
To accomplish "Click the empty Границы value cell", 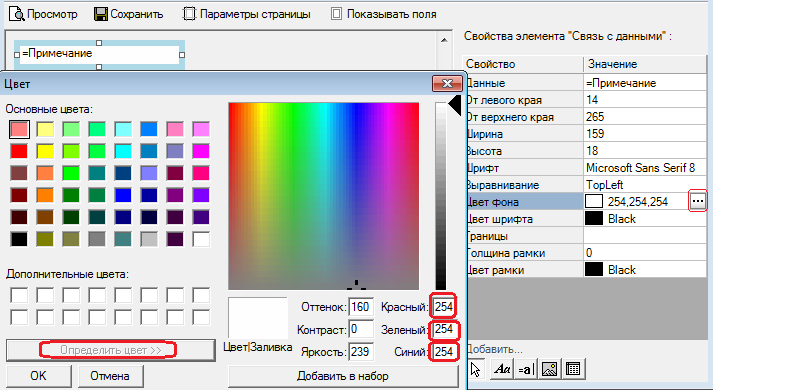I will (645, 235).
